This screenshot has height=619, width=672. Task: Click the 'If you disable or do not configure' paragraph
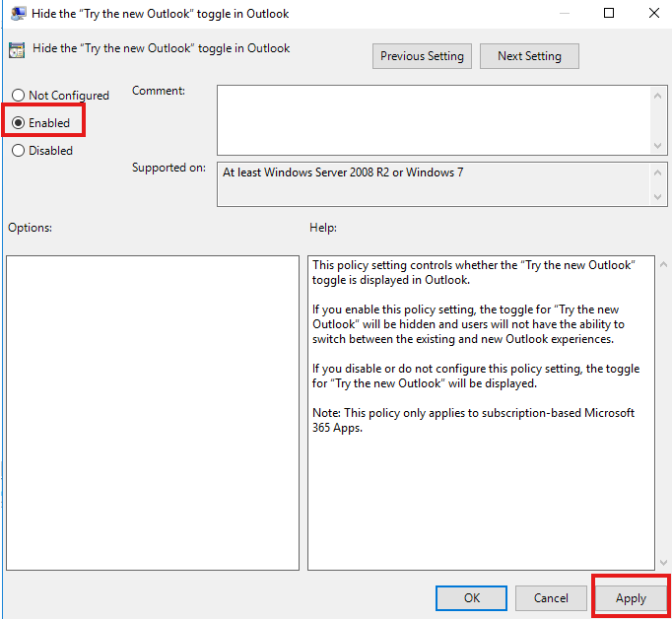coord(476,376)
